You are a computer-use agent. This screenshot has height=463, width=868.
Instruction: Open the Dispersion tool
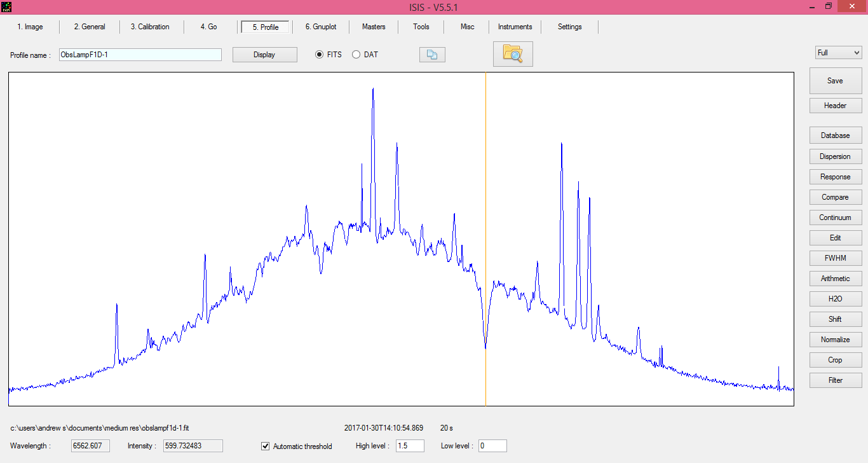click(835, 156)
